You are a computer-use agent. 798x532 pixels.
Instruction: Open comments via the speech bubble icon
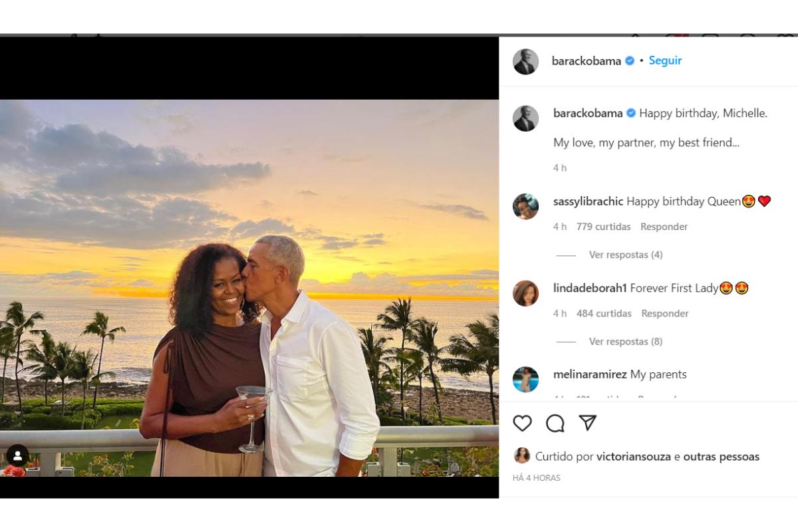coord(555,423)
